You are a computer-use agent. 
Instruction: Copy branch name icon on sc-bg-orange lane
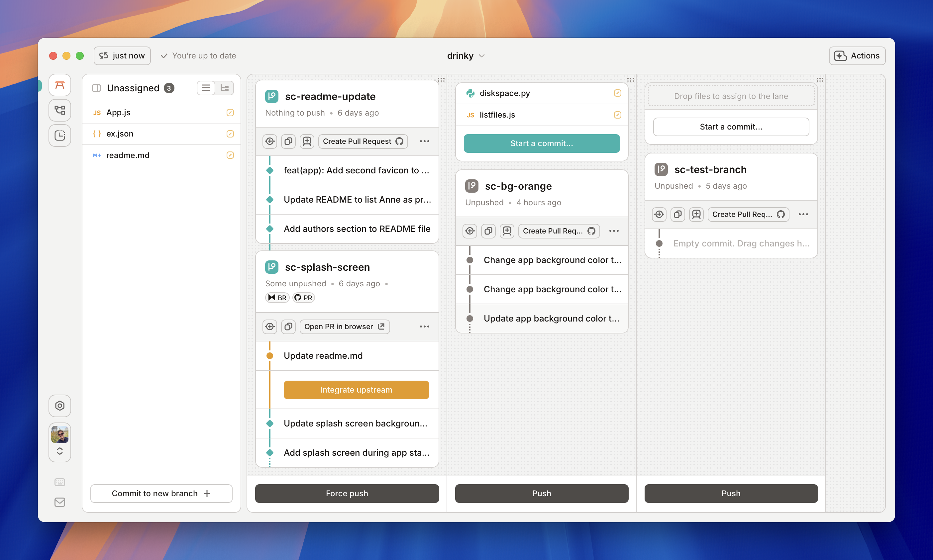point(488,231)
